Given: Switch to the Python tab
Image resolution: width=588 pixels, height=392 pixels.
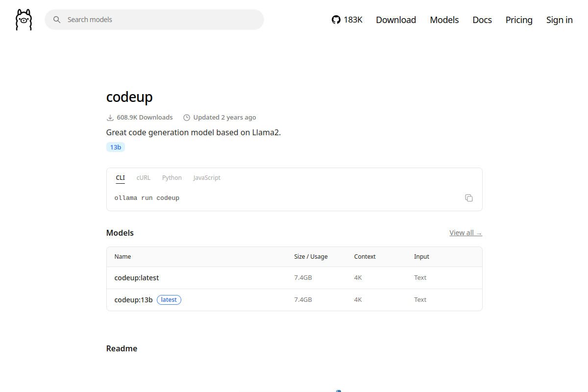Looking at the screenshot, I should coord(172,178).
